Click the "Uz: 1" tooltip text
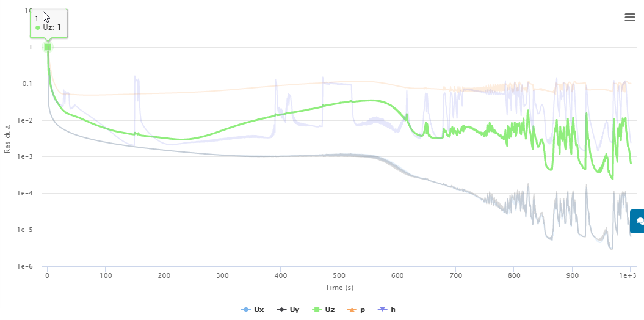Screen dimensions: 644x320 [52, 27]
